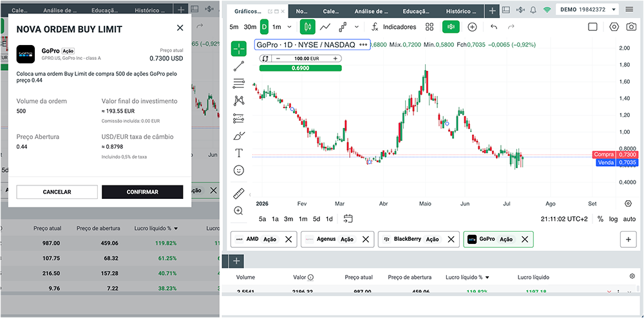Image resolution: width=644 pixels, height=318 pixels.
Task: Open the DEMO 19842372 account dropdown
Action: (x=587, y=9)
